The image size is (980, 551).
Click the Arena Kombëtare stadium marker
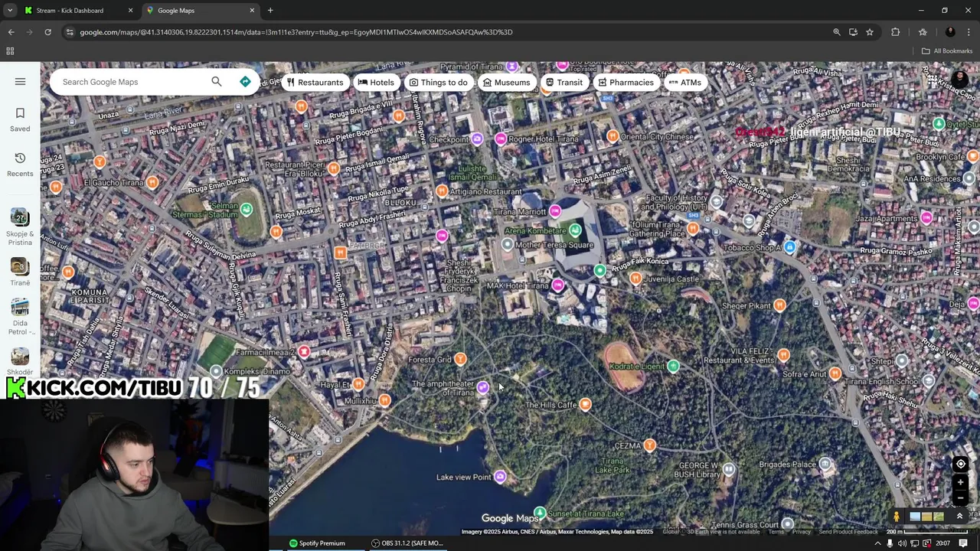point(575,230)
